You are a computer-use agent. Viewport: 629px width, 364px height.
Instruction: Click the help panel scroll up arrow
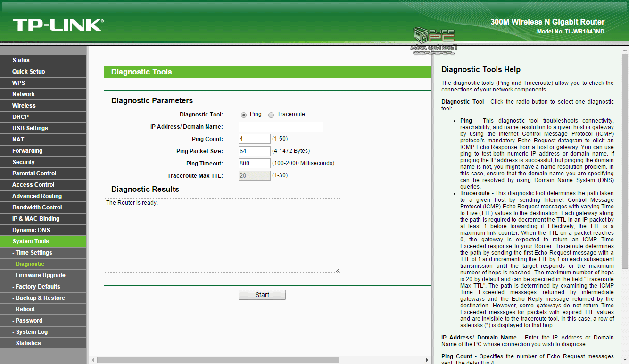coord(625,50)
